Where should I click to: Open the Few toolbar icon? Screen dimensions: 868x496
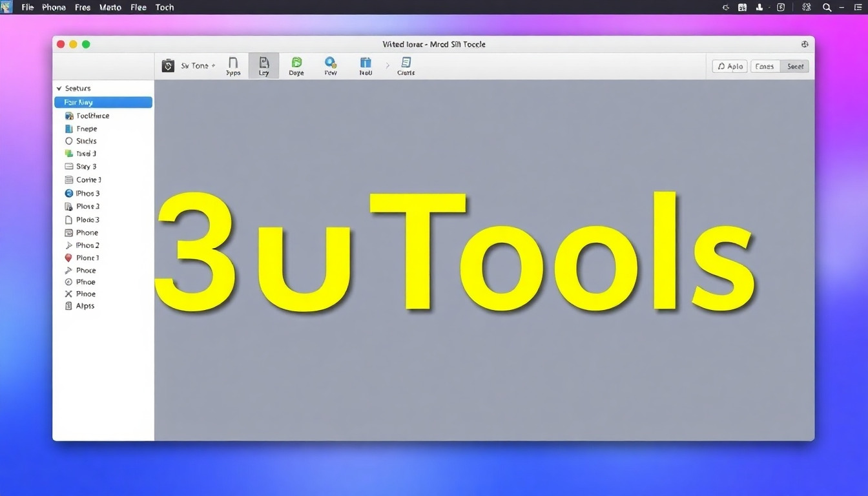(x=331, y=65)
